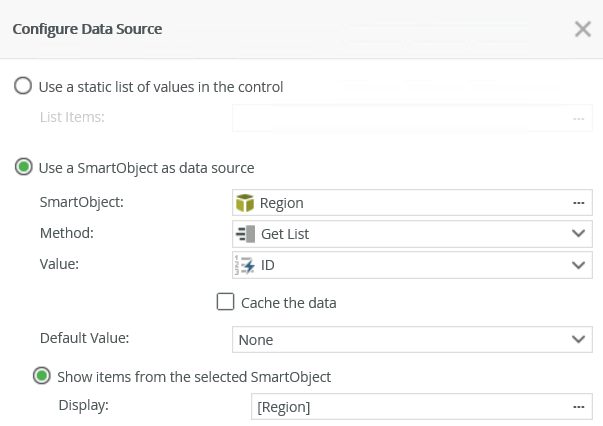Screen dimensions: 603x426
Task: Choose Show items from selected SmartObject
Action: [x=42, y=377]
